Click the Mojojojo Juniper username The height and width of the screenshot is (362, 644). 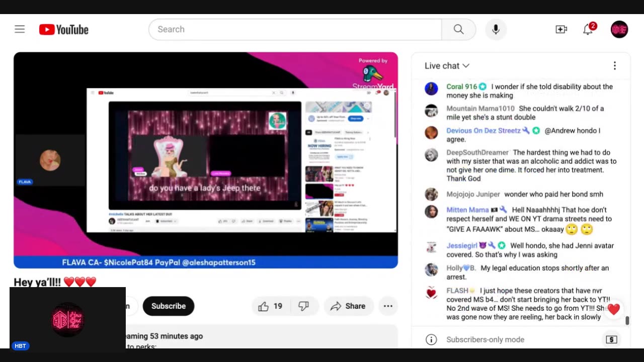point(473,194)
